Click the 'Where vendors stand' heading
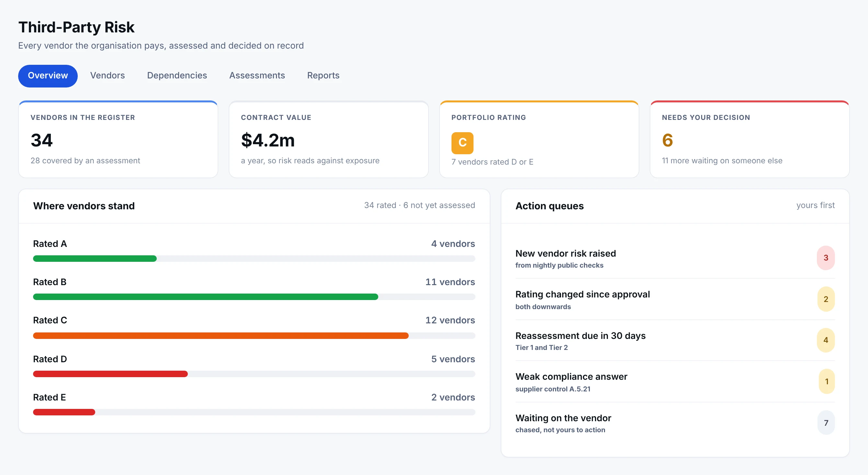The height and width of the screenshot is (475, 868). point(84,206)
